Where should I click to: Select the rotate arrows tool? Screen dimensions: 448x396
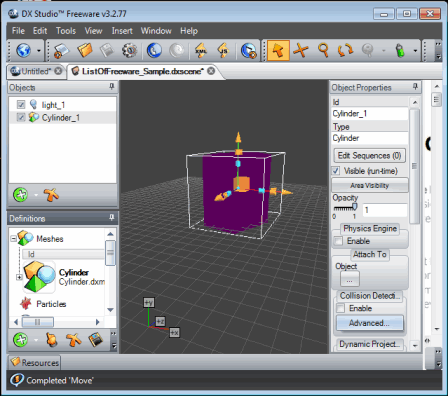pyautogui.click(x=345, y=50)
